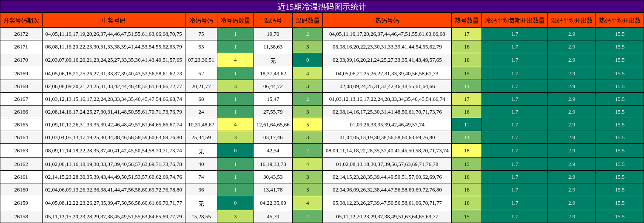Viewport: 644px width, 223px height.
Task: Click the 热码平均开出数 column header
Action: tap(620, 20)
